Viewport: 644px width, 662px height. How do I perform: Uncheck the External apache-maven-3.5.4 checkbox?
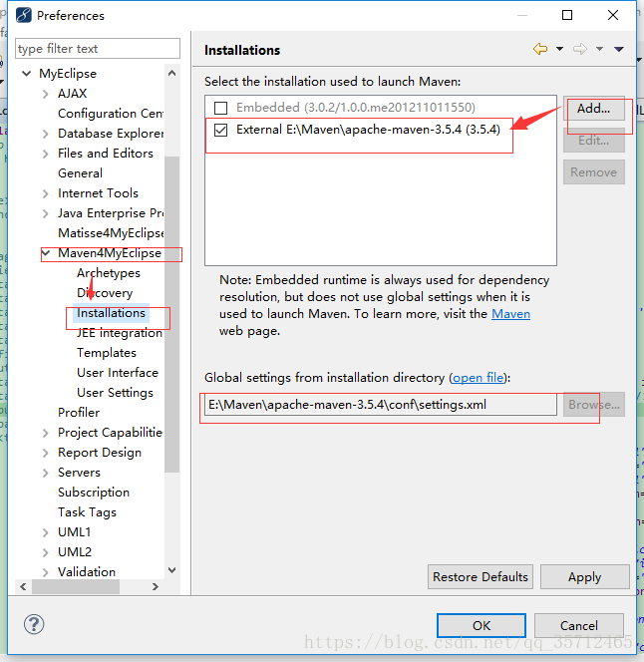220,130
